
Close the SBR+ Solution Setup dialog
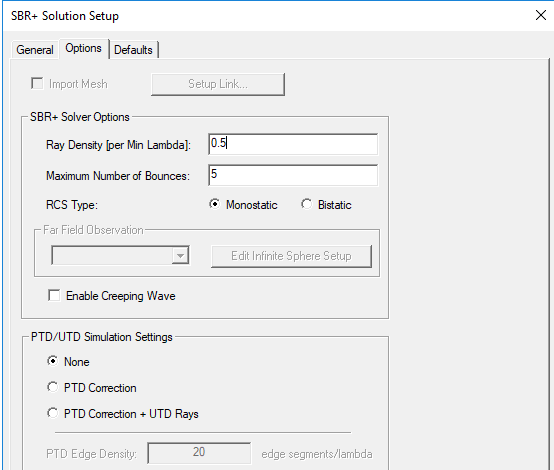[541, 15]
